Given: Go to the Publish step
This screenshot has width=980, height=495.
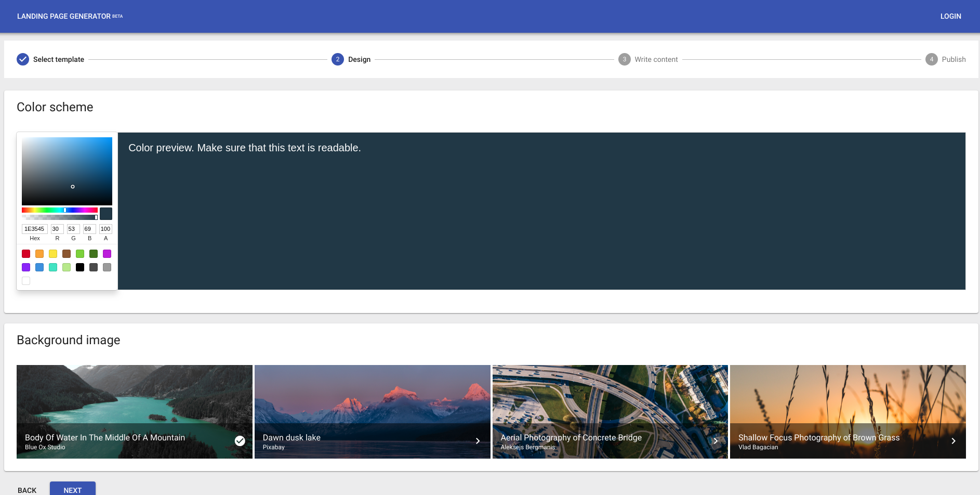Looking at the screenshot, I should click(x=946, y=59).
